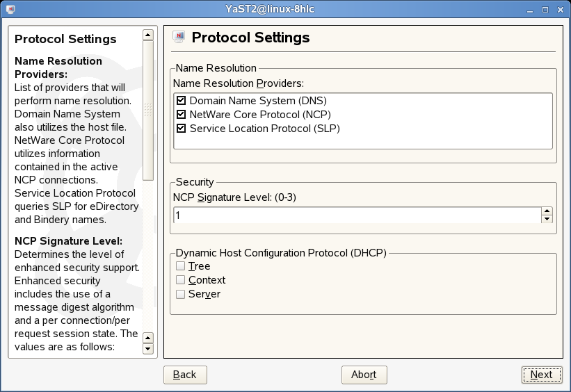This screenshot has height=392, width=571.
Task: Decrease NCP Signature Level with down arrow
Action: (547, 220)
